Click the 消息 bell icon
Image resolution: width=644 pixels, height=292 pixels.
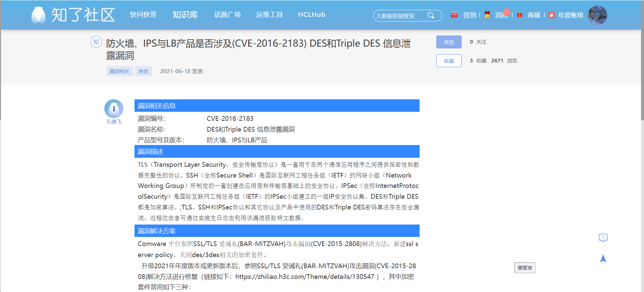pyautogui.click(x=487, y=15)
